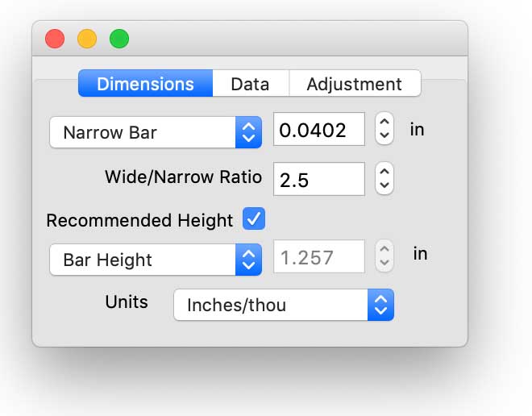Click the Recommended Height label

point(139,220)
